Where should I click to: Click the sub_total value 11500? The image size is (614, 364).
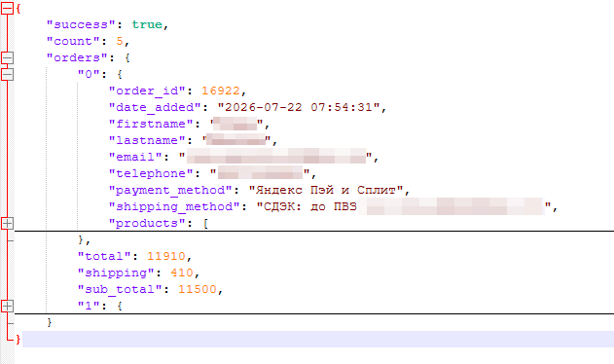[198, 289]
